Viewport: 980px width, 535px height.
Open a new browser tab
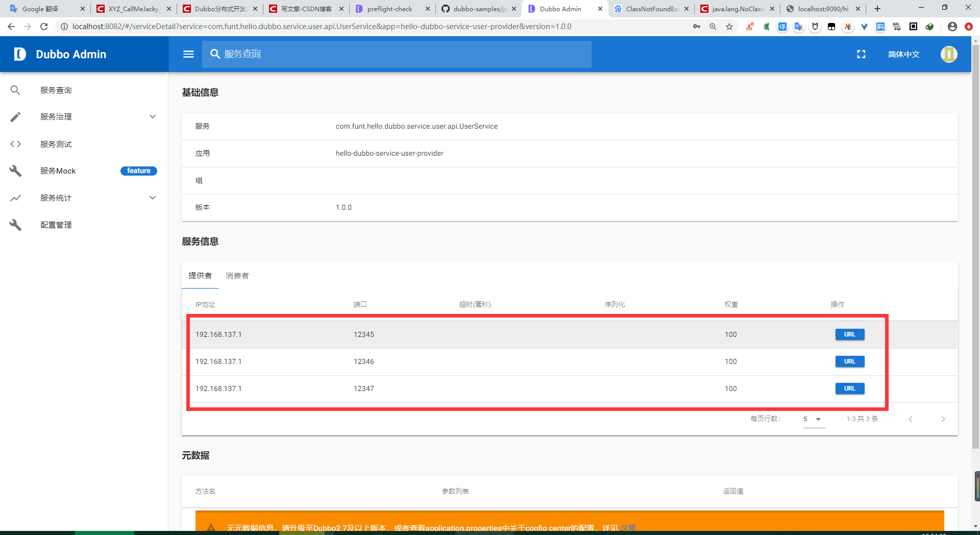pyautogui.click(x=877, y=9)
